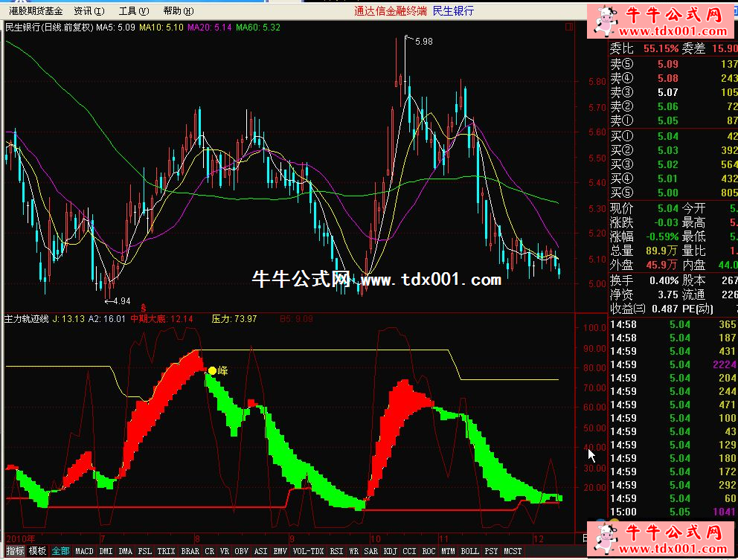Click the 总量 89.9万 value
738x560 pixels.
(661, 251)
